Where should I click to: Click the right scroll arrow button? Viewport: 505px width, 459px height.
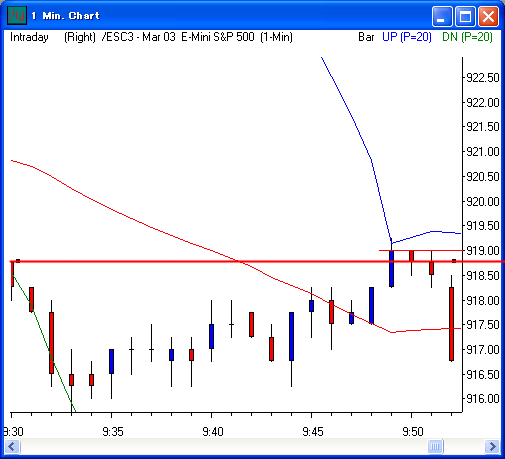point(492,446)
